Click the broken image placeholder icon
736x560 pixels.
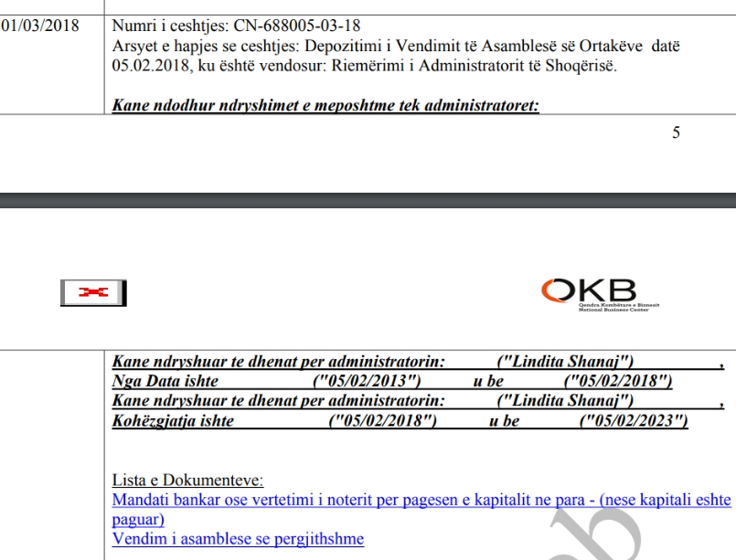[x=93, y=293]
